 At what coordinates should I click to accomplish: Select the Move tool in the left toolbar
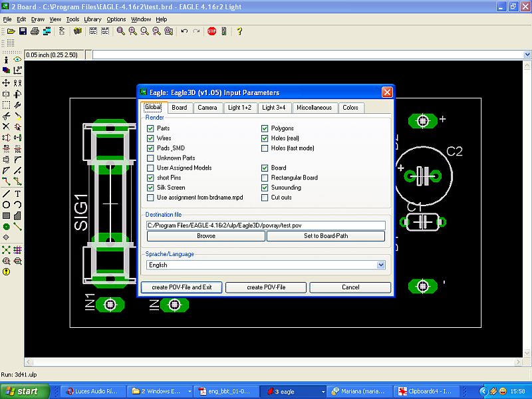tap(6, 82)
